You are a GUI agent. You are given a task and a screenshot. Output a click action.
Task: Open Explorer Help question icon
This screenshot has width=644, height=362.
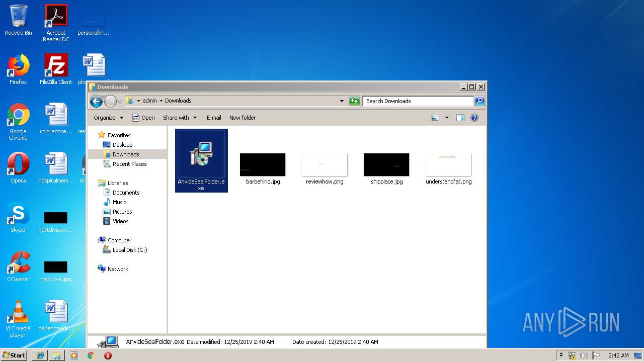coord(474,118)
